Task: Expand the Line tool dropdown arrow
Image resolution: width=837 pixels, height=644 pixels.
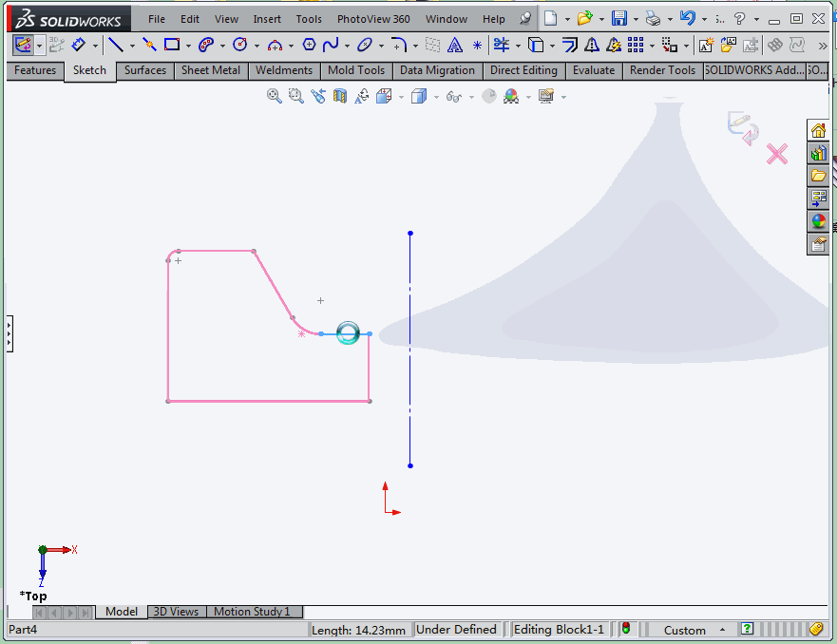Action: pos(132,46)
